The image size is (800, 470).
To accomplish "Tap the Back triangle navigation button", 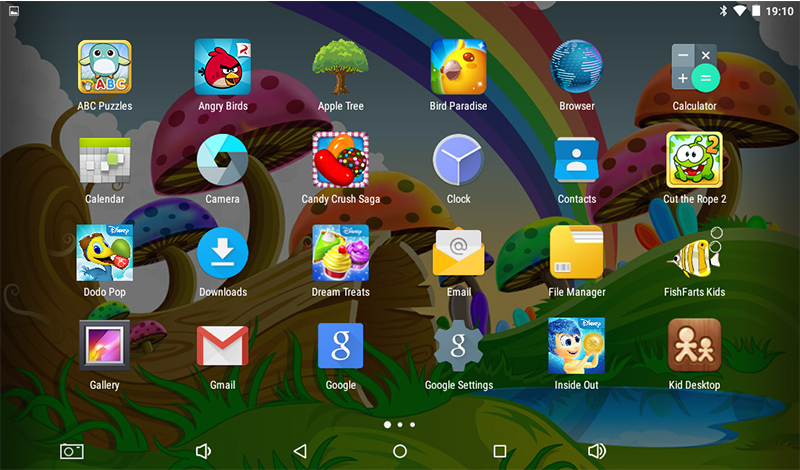I will pyautogui.click(x=300, y=451).
